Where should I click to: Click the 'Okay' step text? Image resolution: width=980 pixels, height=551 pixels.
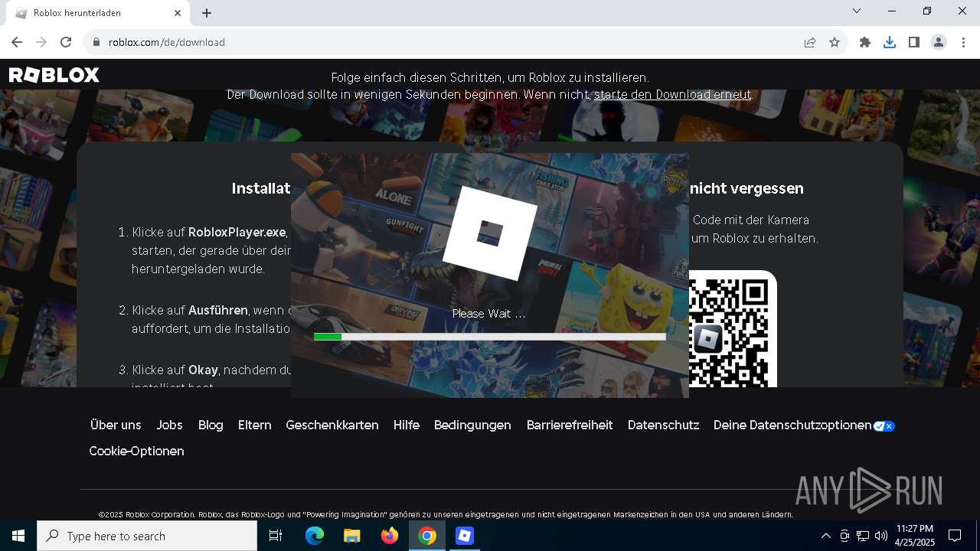(204, 370)
